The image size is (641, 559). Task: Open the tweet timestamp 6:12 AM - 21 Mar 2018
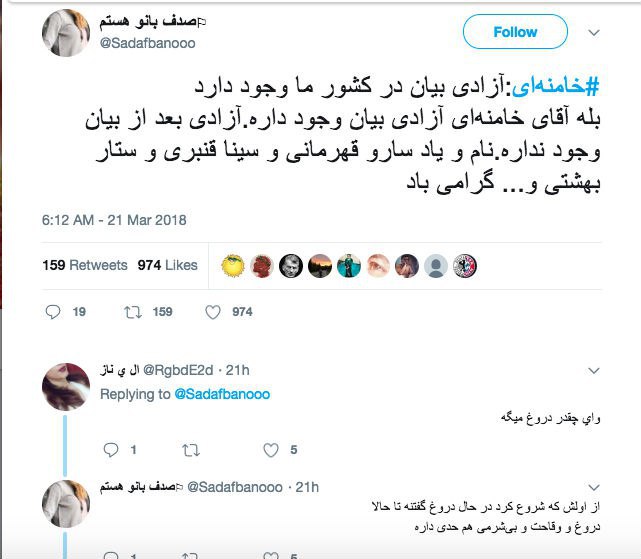pyautogui.click(x=114, y=220)
